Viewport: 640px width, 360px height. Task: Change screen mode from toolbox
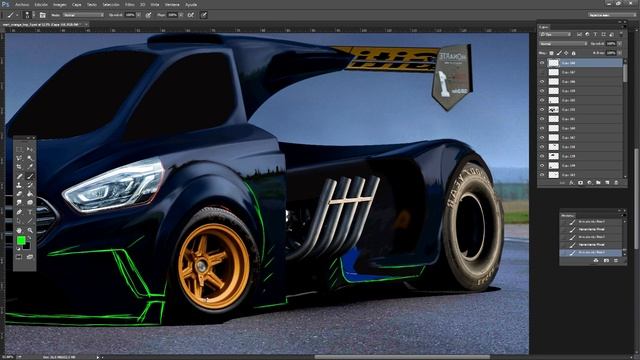click(30, 257)
